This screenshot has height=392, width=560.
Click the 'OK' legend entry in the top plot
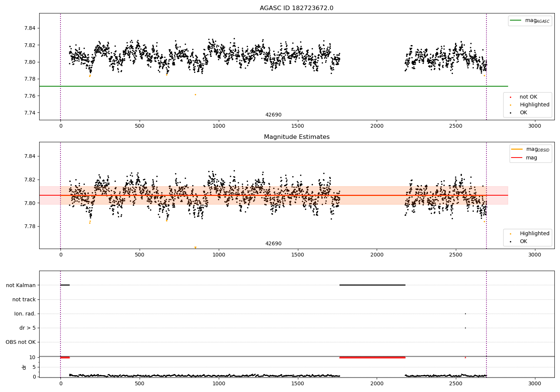click(523, 113)
